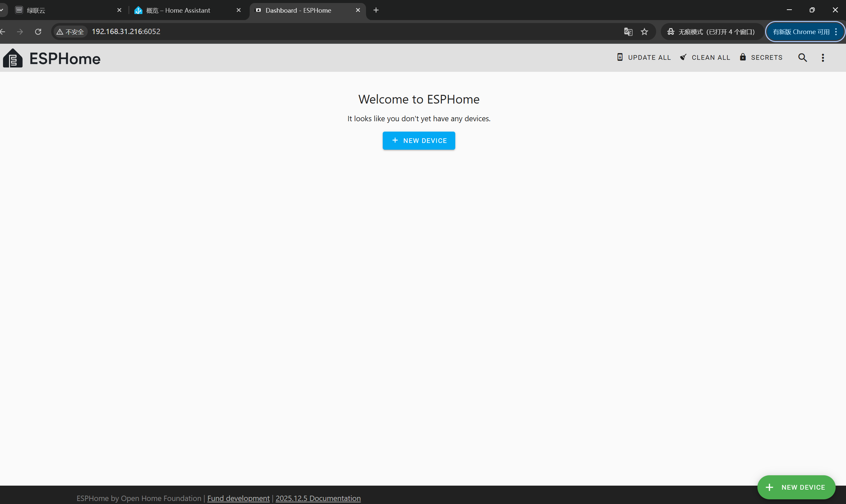846x504 pixels.
Task: Click UPDATE ALL in the header
Action: (644, 57)
